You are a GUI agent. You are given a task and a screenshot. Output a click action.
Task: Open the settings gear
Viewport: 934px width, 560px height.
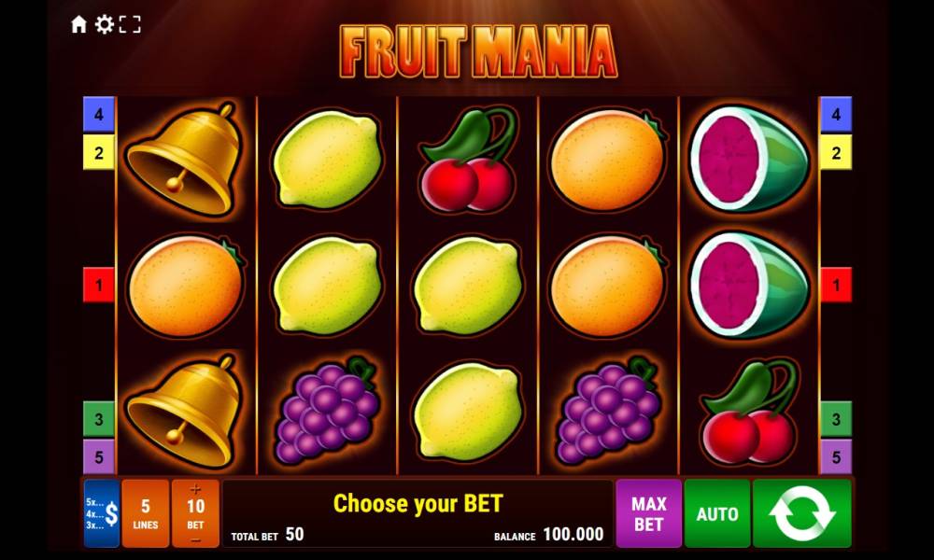coord(105,24)
